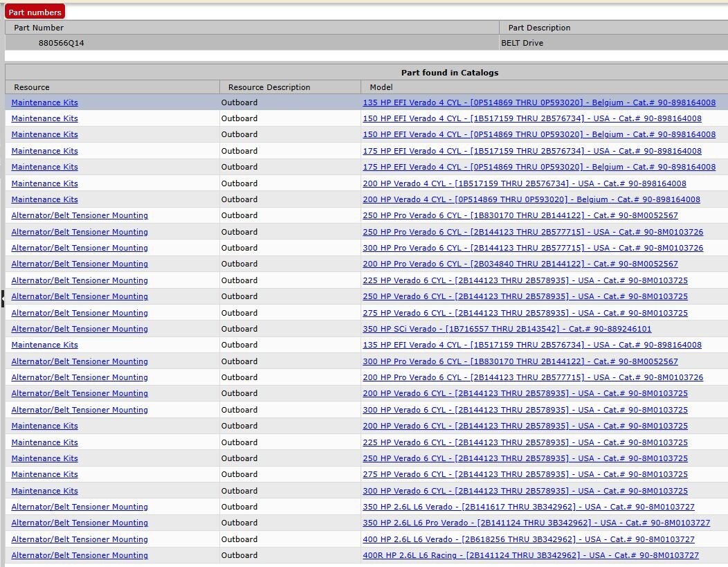Open Alternator/Belt Tensioner Mounting for 350 HP 2.6L L6 Verado
728x567 pixels.
pos(80,507)
